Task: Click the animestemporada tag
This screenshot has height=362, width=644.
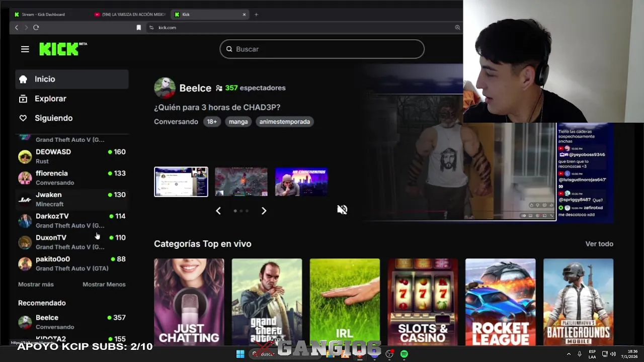Action: [x=284, y=122]
